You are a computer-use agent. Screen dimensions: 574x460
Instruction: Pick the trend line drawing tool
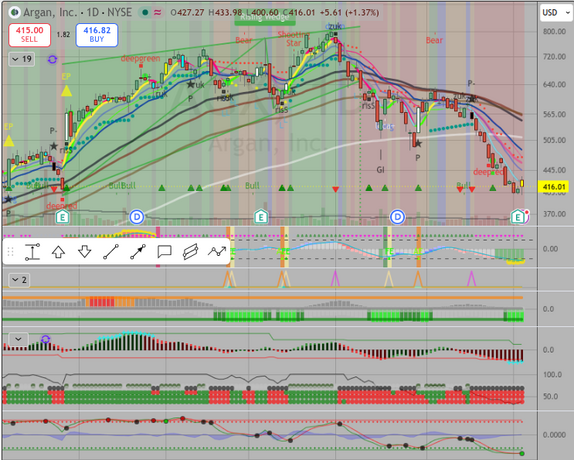111,252
